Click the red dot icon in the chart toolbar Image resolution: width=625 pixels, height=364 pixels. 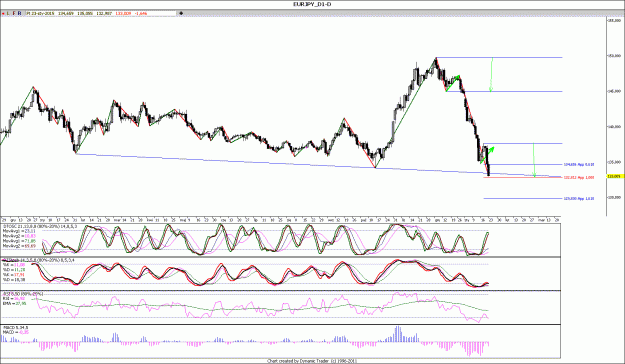(3, 13)
